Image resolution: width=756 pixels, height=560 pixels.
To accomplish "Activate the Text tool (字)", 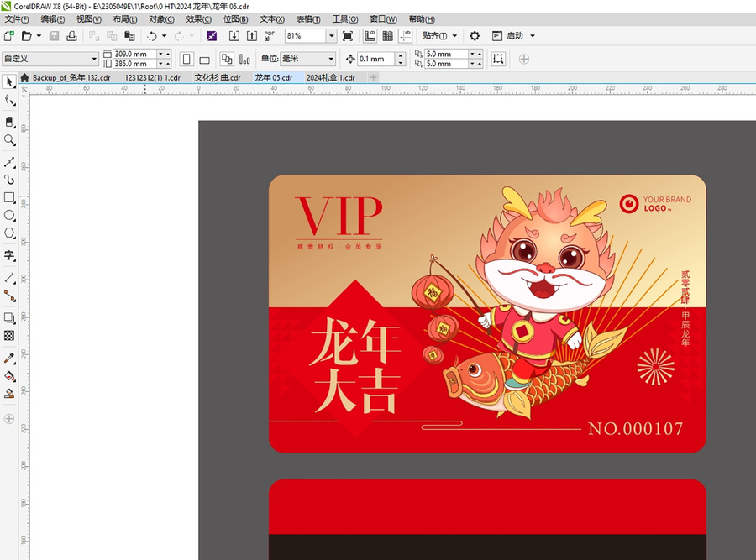I will [9, 255].
